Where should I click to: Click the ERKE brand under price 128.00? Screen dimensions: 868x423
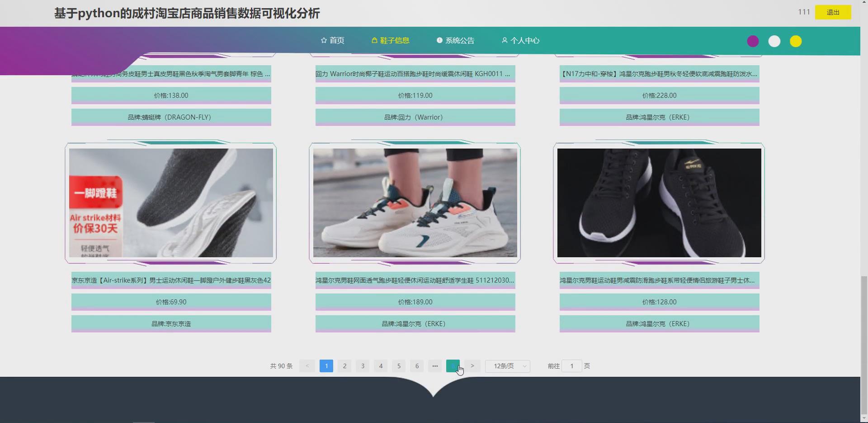[x=660, y=324]
